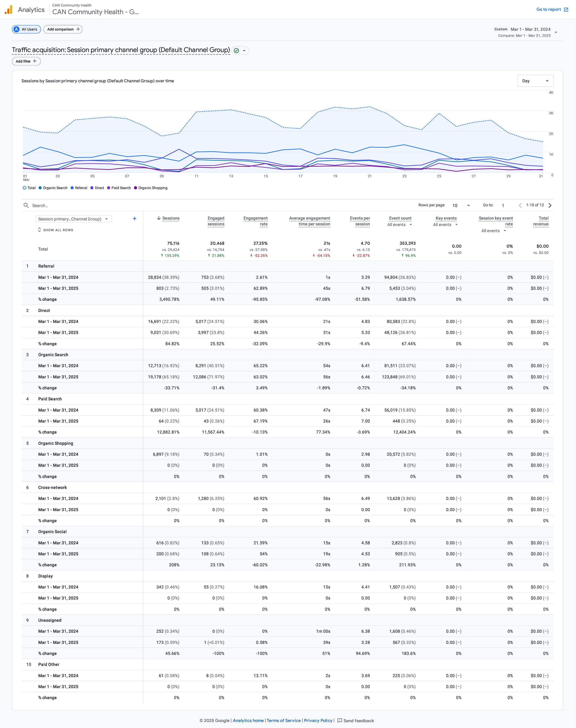Open the Terms of Service link
Image resolution: width=576 pixels, height=728 pixels.
pyautogui.click(x=284, y=720)
